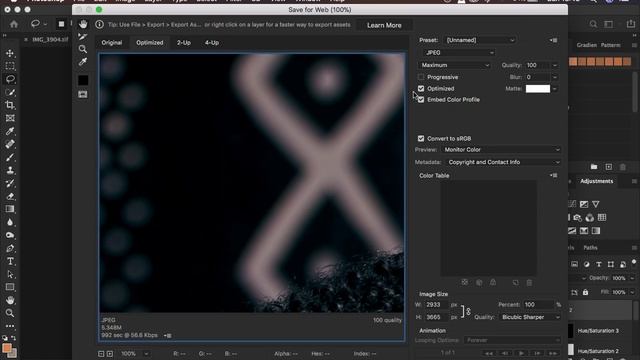Screen dimensions: 640x360
Task: Click the Matte white color swatch
Action: pos(538,89)
